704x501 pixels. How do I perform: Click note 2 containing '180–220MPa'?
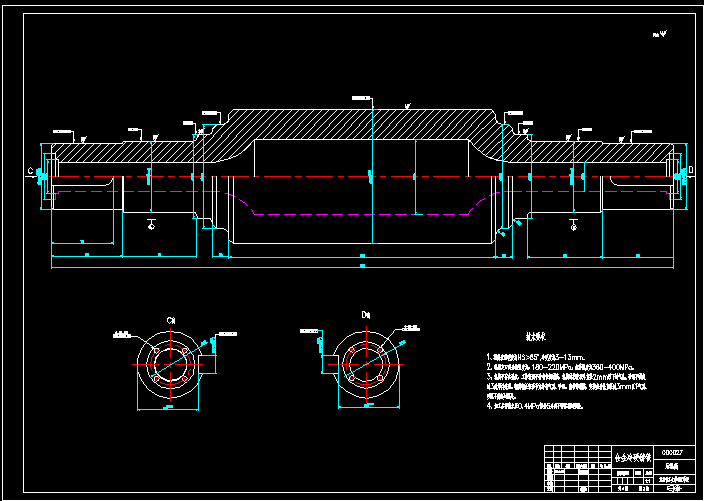(560, 367)
